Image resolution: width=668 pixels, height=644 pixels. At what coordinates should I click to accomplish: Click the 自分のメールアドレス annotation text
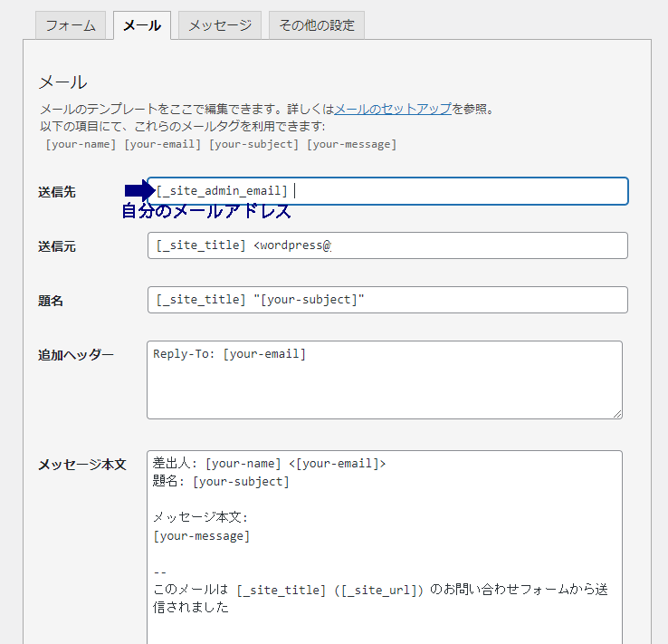[206, 211]
